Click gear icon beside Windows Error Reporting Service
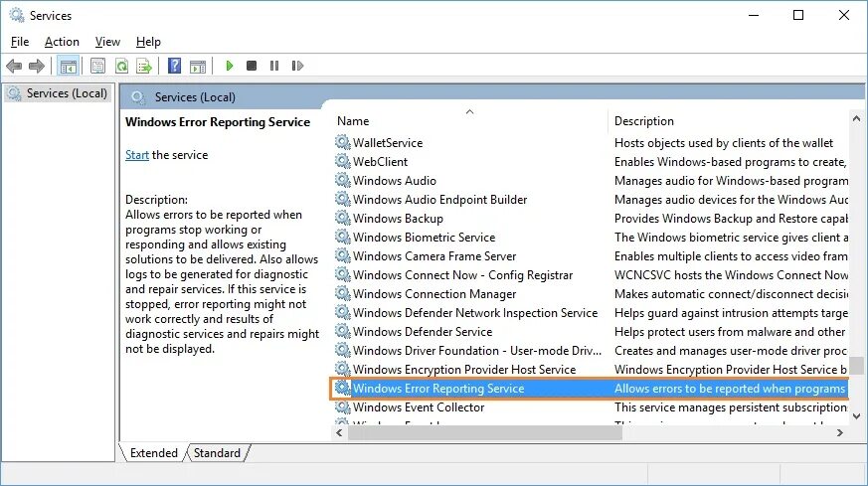The height and width of the screenshot is (486, 868). click(343, 388)
